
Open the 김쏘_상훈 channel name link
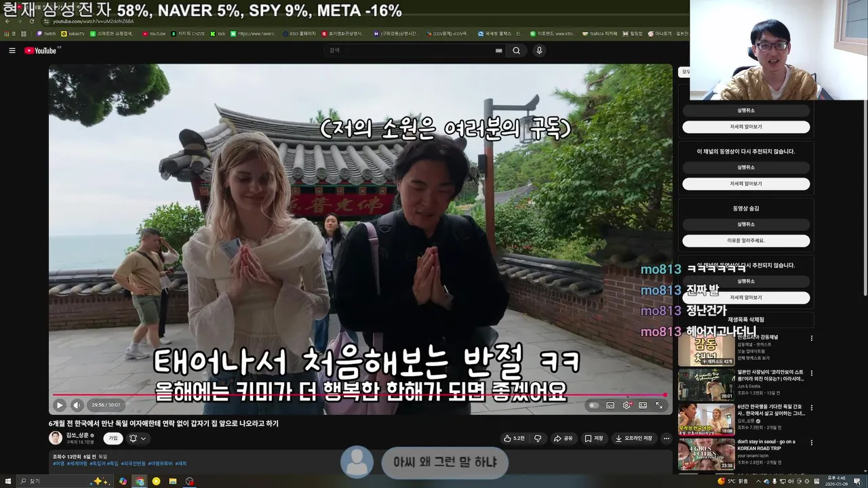point(78,435)
